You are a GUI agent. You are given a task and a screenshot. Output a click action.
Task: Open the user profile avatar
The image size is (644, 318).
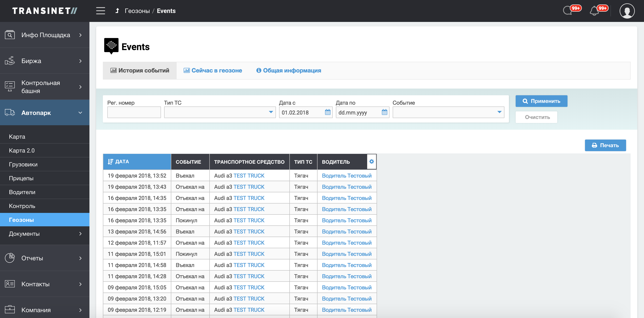click(627, 11)
